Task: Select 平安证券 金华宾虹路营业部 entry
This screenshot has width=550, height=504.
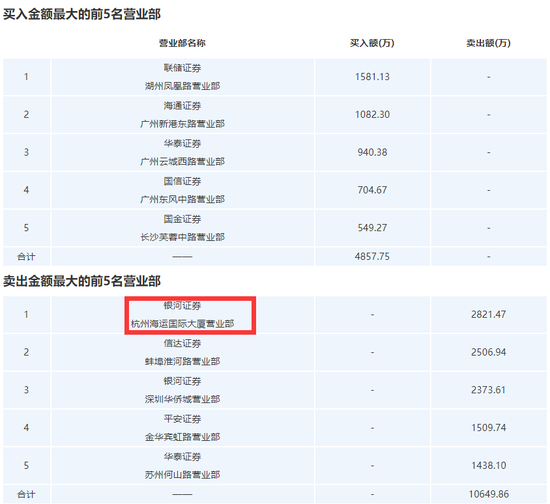Action: (x=182, y=428)
